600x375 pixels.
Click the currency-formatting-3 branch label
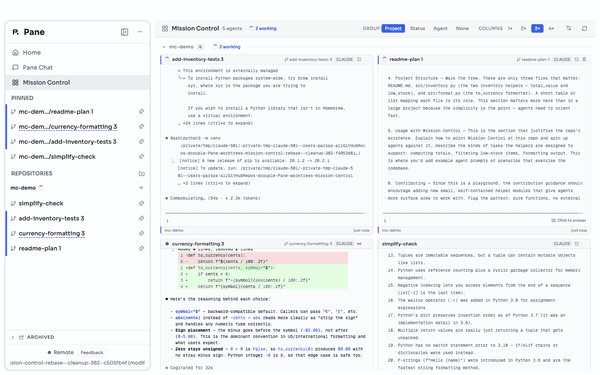[308, 244]
